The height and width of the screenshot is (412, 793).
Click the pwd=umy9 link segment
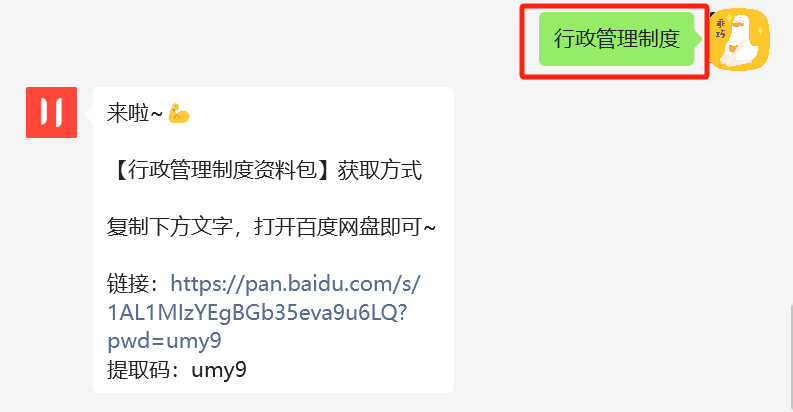pos(164,341)
